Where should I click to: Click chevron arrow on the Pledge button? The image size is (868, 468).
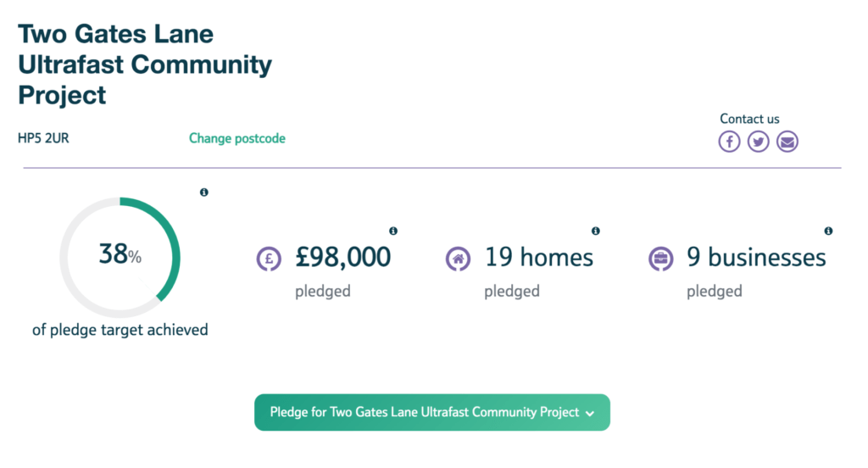coord(590,413)
